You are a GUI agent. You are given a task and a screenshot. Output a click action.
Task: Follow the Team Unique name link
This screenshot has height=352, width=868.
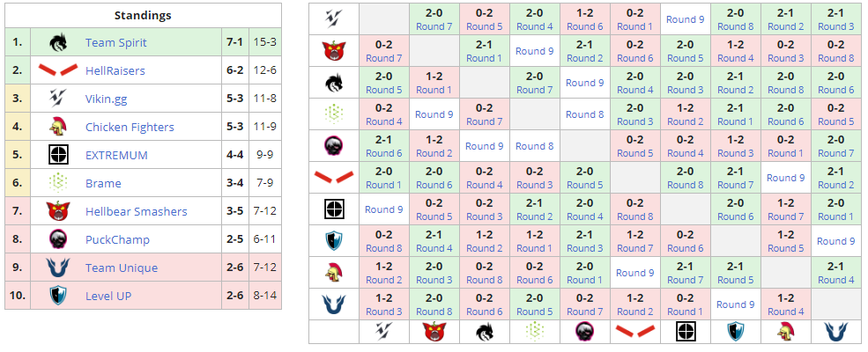tap(122, 268)
